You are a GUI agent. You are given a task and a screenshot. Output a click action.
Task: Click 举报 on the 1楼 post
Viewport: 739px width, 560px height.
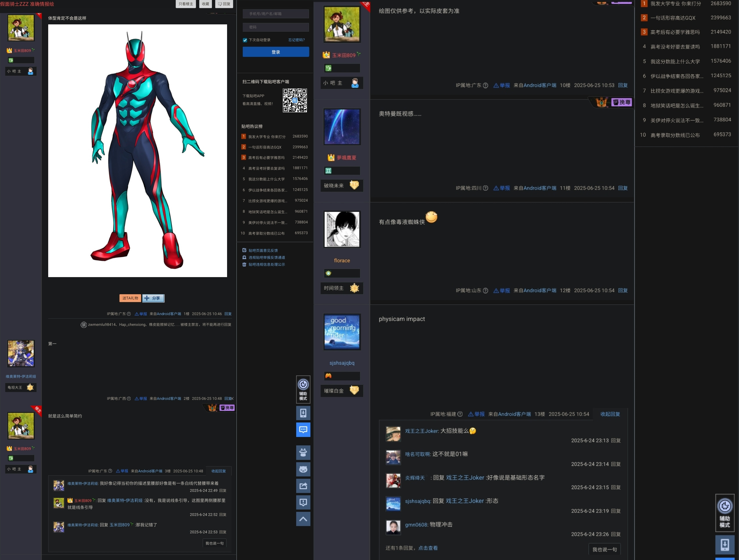tap(141, 314)
